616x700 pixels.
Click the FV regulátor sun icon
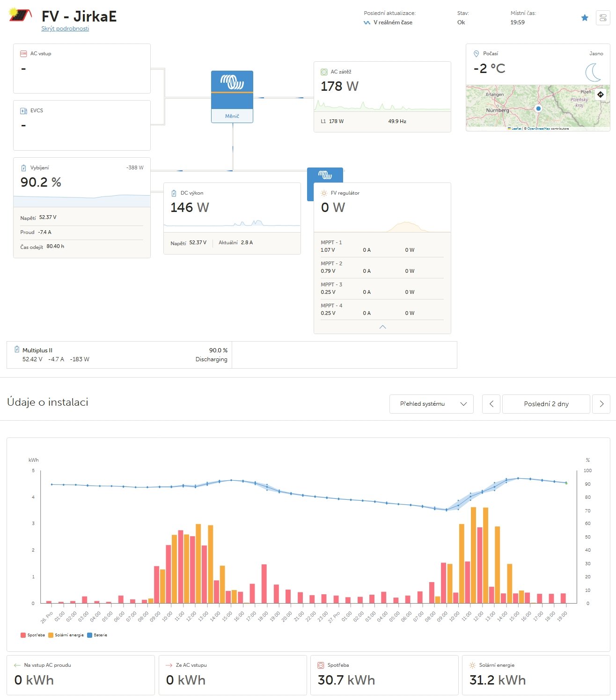coord(324,193)
